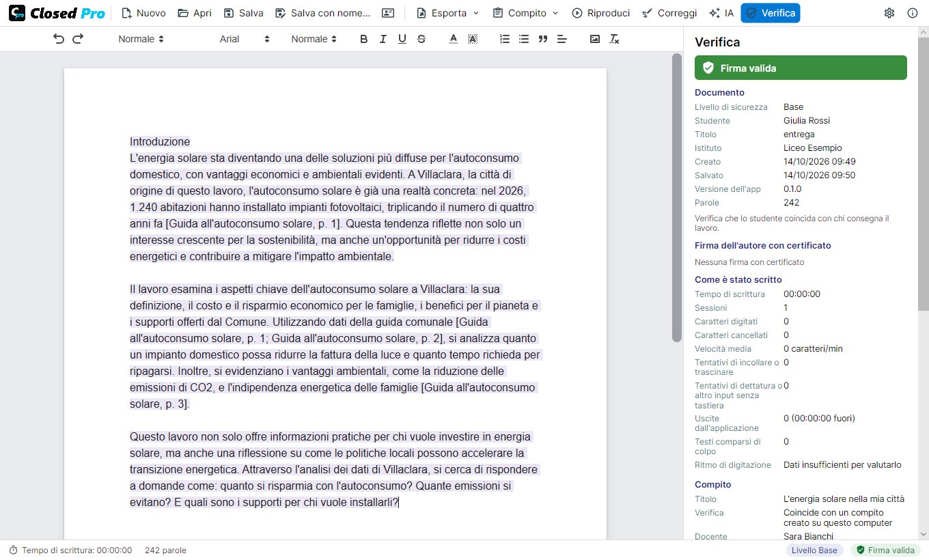Undo the last edit
Image resolution: width=929 pixels, height=560 pixels.
tap(59, 39)
